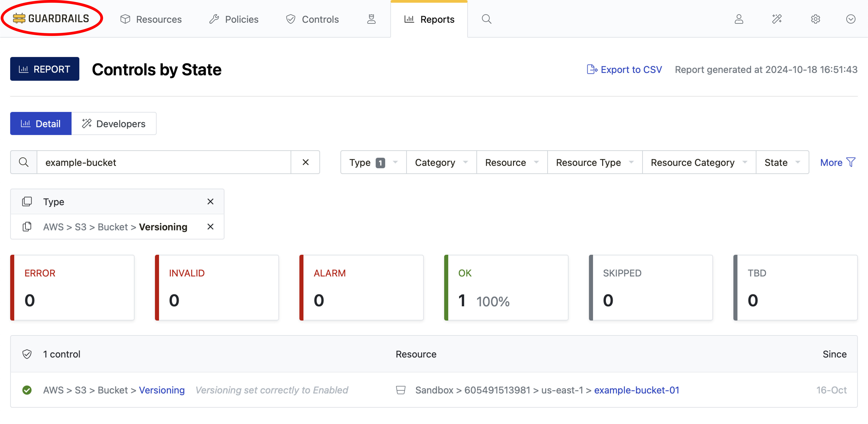Clear the example-bucket search field

[x=305, y=162]
